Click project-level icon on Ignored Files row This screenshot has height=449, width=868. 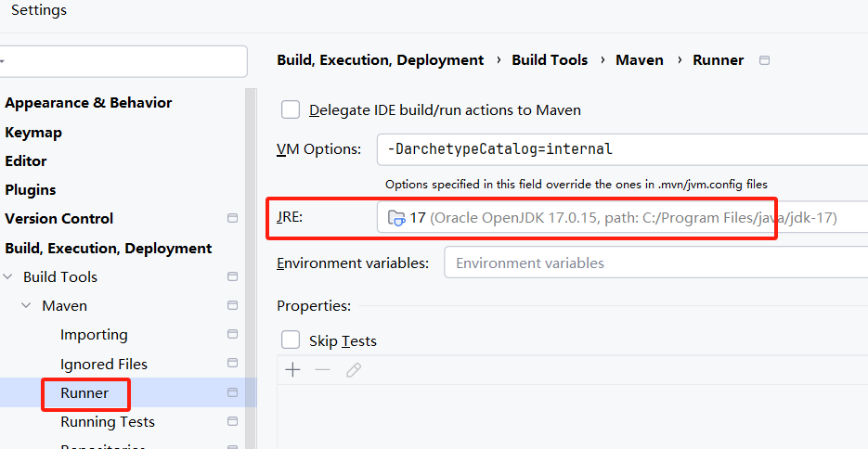coord(232,364)
